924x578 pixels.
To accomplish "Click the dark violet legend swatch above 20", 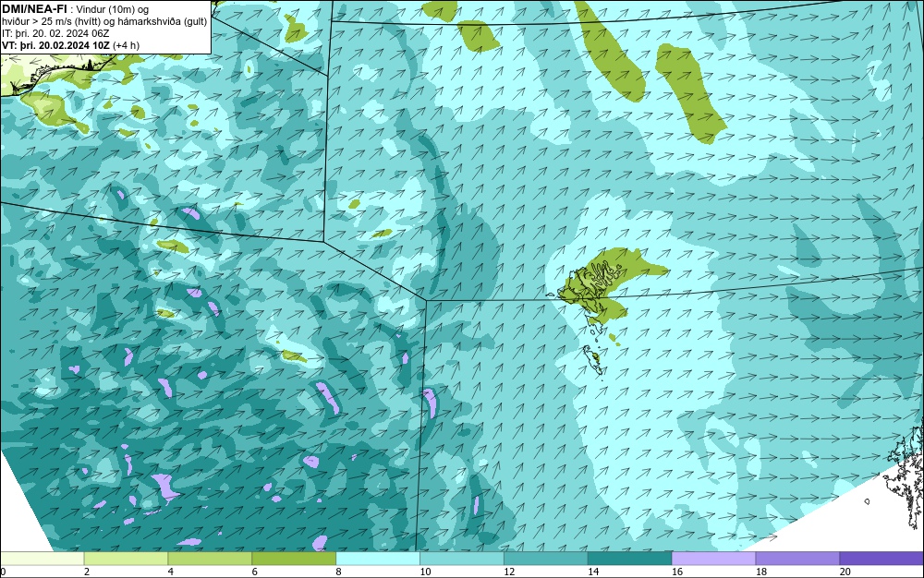I will 881,559.
